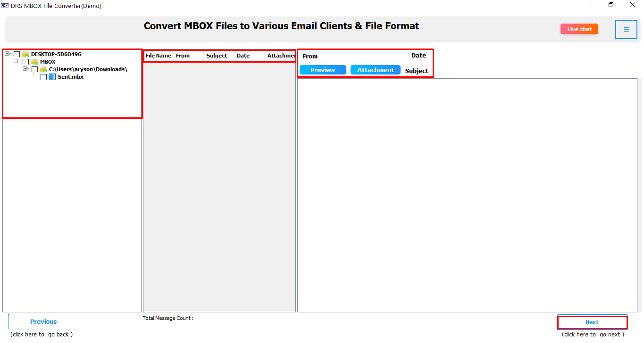Click the Downloads path folder icon
This screenshot has height=343, width=644.
click(x=43, y=69)
